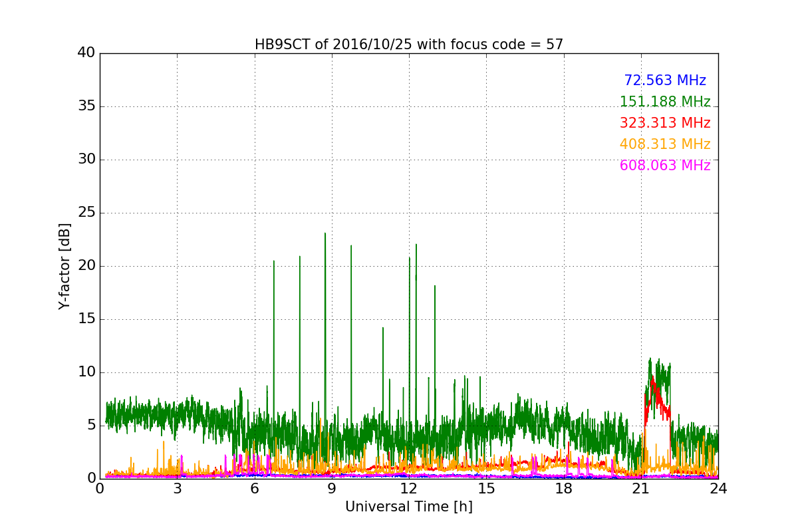798x532 pixels.
Task: Click the 6 tick on the time axis
Action: [255, 489]
